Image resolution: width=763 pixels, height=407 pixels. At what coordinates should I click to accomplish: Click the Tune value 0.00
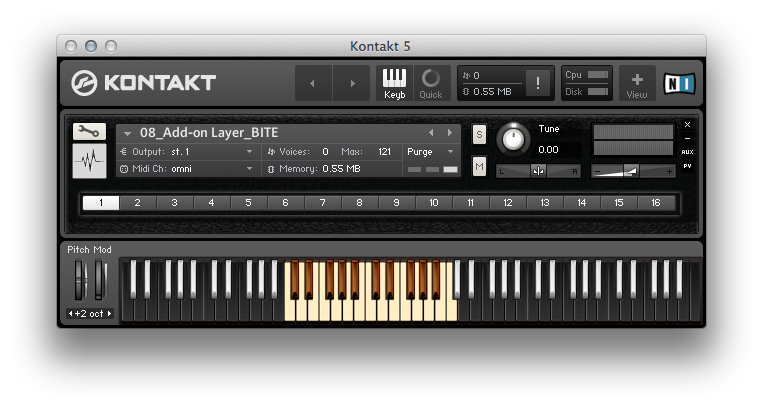548,150
